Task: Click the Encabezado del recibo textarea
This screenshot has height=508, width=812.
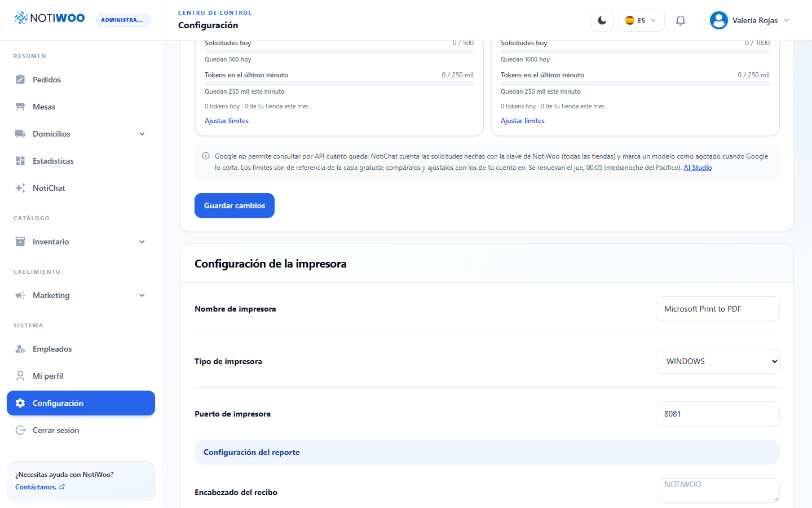Action: pyautogui.click(x=718, y=491)
